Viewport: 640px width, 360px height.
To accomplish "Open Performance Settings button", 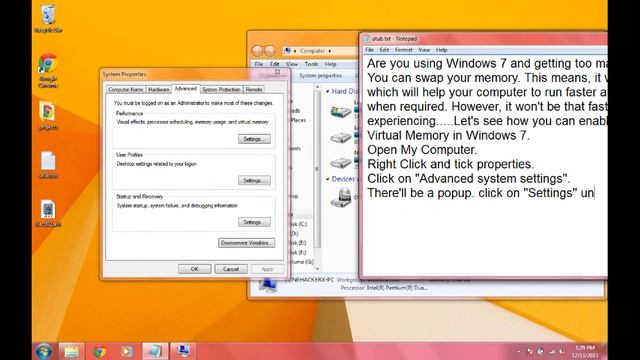I will 254,139.
